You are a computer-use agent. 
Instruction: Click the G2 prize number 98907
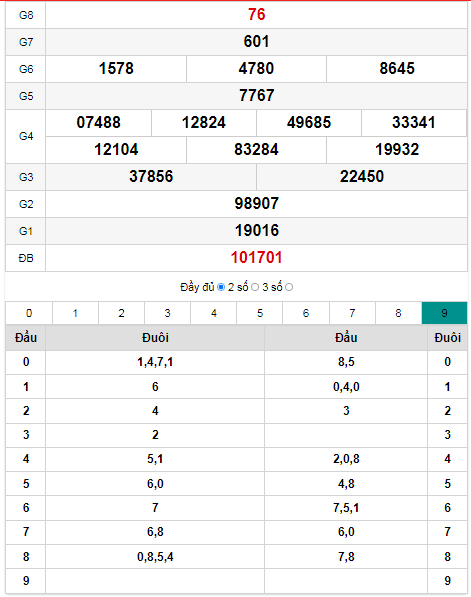256,204
